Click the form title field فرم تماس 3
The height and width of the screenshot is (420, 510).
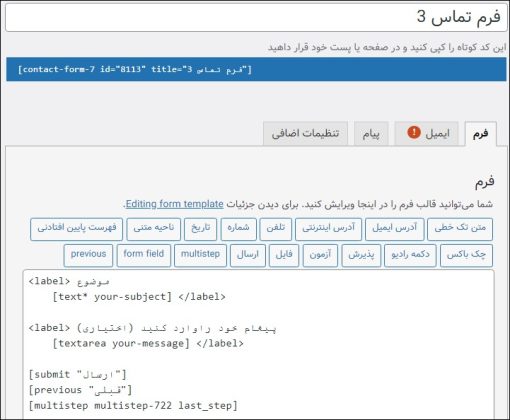pos(256,17)
